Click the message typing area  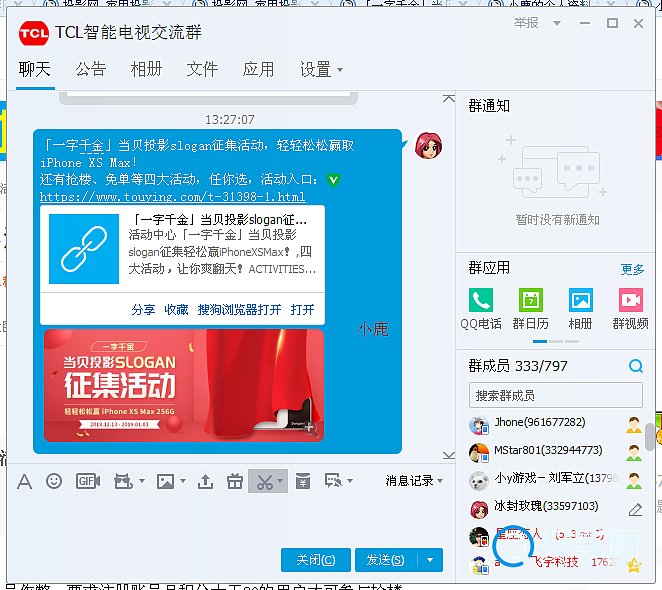point(230,519)
